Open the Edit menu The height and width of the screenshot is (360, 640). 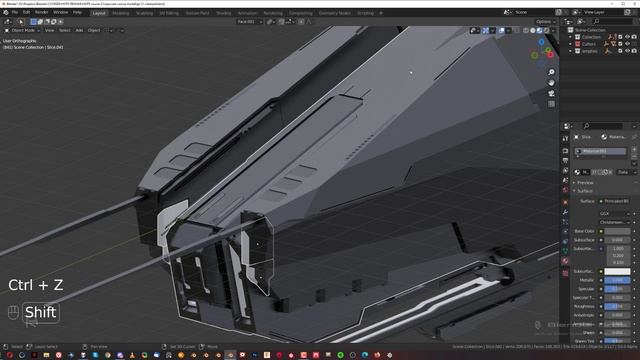coord(26,13)
